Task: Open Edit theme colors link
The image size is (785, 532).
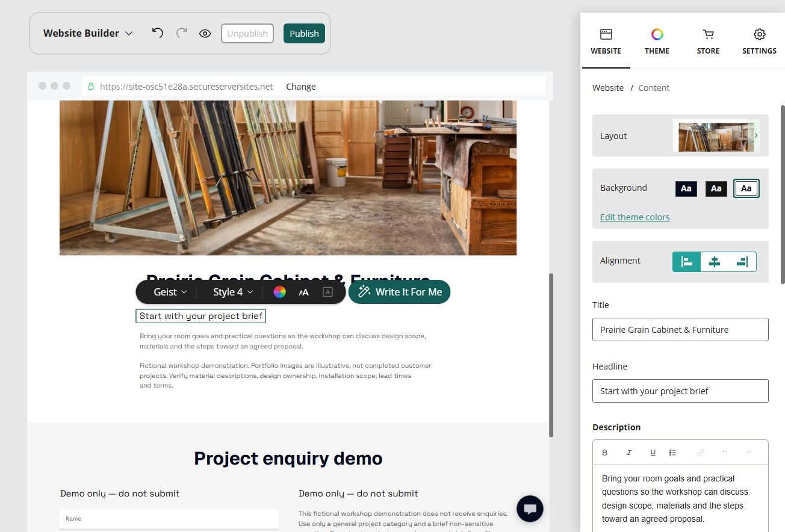Action: [635, 217]
